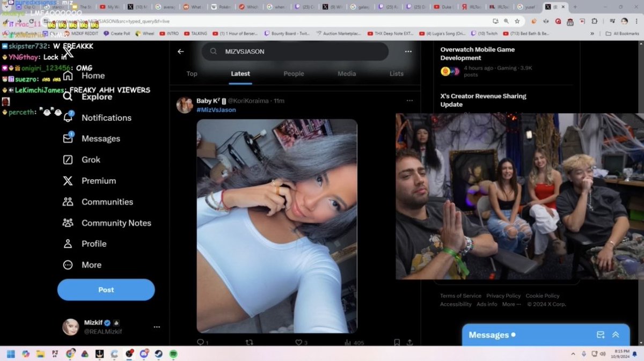View post analytics showing 405 views

coord(354,342)
